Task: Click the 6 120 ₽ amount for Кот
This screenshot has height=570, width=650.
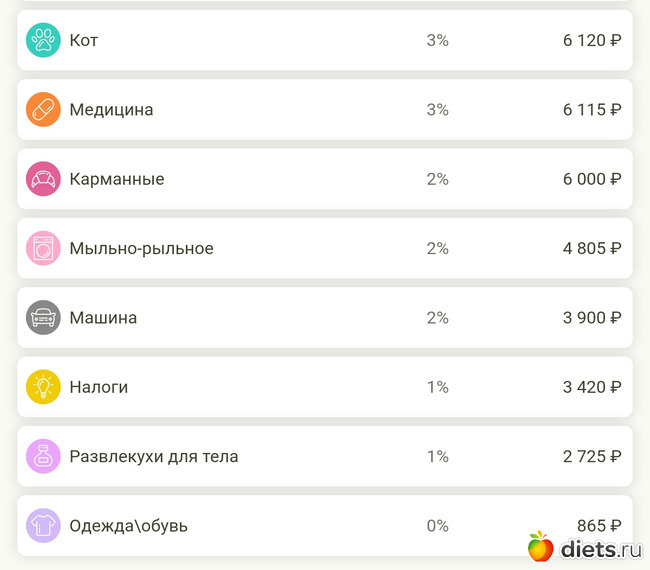Action: point(591,41)
